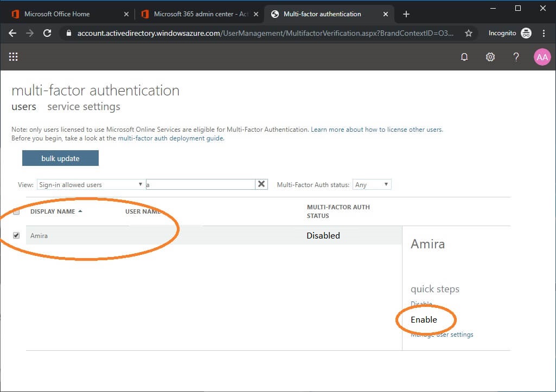Select the Amira user row name
556x392 pixels.
[39, 236]
